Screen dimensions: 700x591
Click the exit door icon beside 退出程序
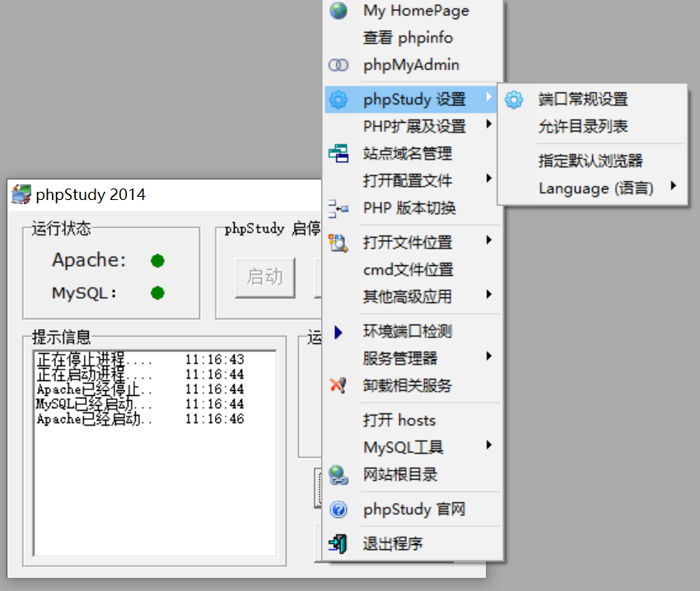[x=338, y=544]
